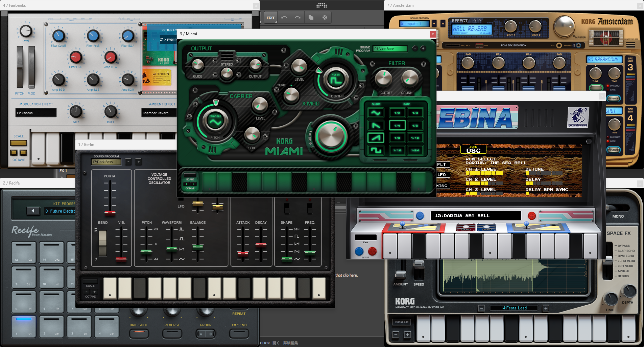Click the circled X icon beside copy

tap(325, 18)
